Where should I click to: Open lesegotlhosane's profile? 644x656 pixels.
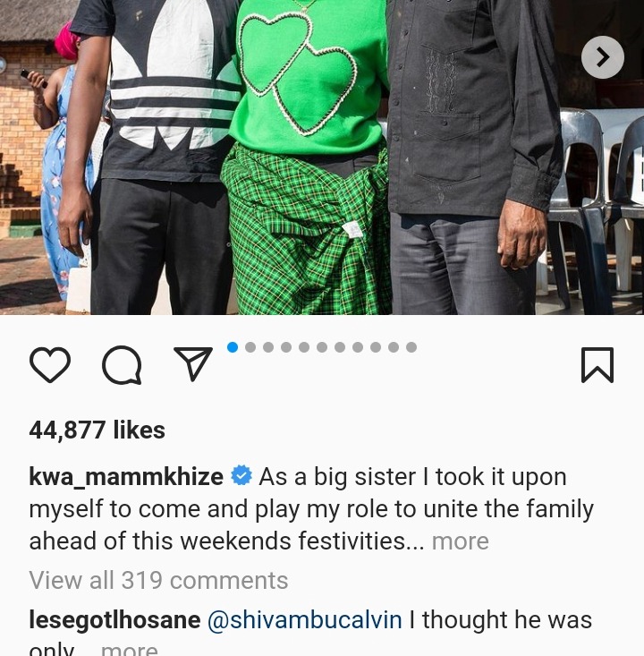pyautogui.click(x=114, y=619)
